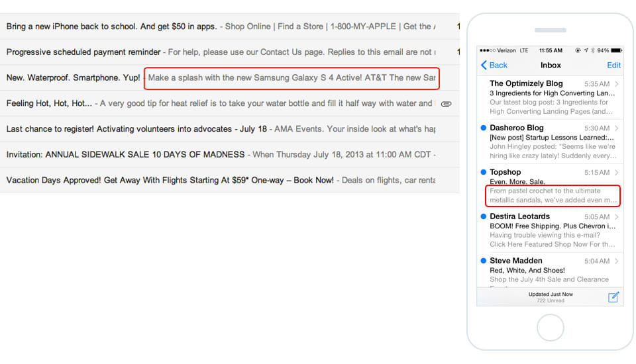Open 'Vacation Days Approved!' email
This screenshot has width=636, height=364.
[230, 180]
